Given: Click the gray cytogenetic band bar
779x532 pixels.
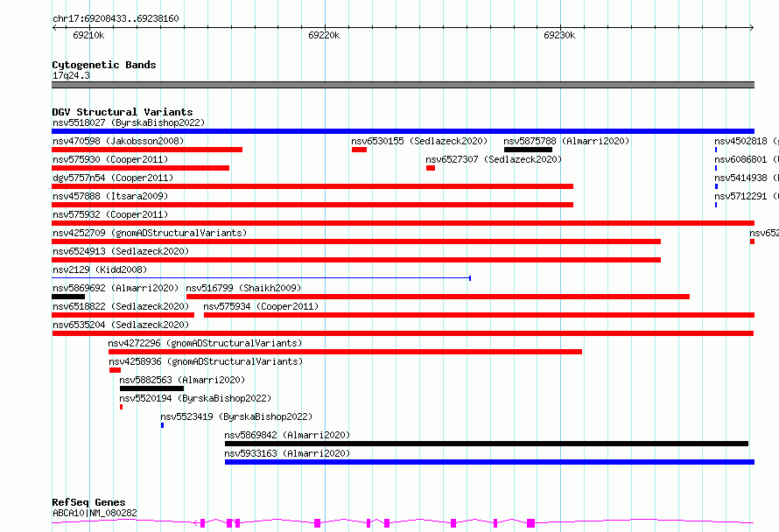Looking at the screenshot, I should pyautogui.click(x=403, y=85).
